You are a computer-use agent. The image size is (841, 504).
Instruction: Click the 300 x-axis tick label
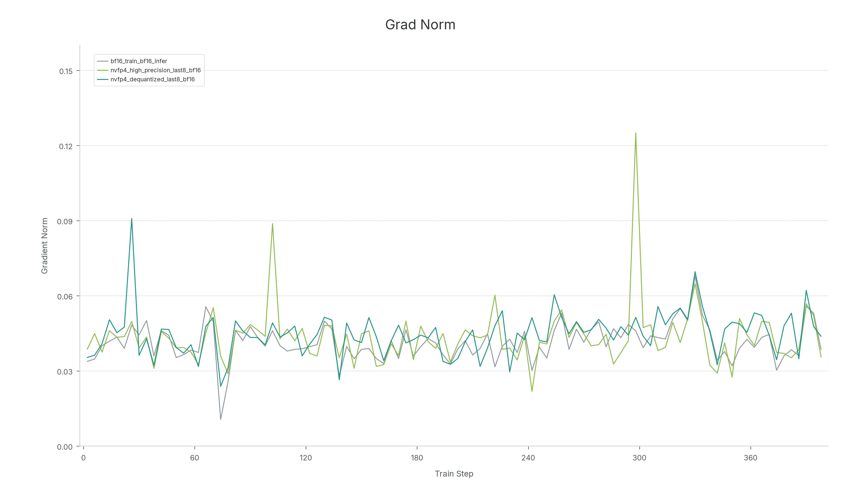pyautogui.click(x=640, y=458)
